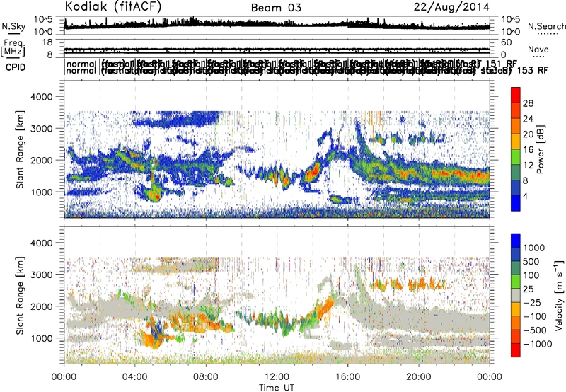
Task: Click the "500" label on the velocity colorbar
Action: [532, 262]
